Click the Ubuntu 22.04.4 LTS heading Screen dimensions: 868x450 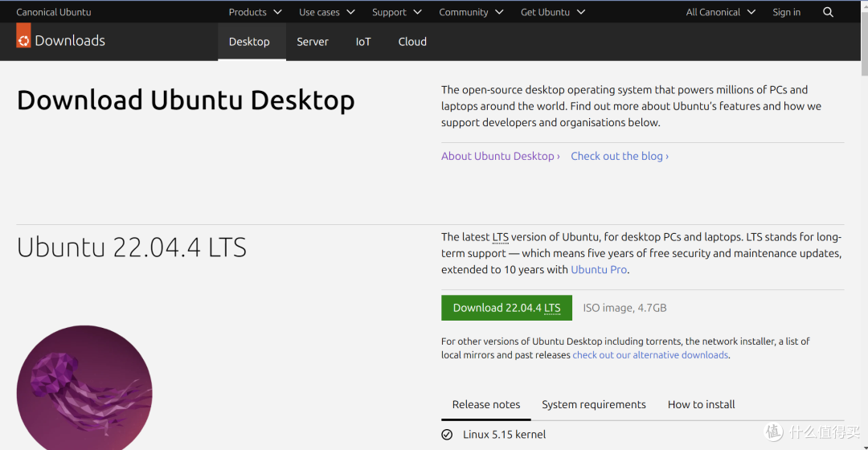(132, 247)
